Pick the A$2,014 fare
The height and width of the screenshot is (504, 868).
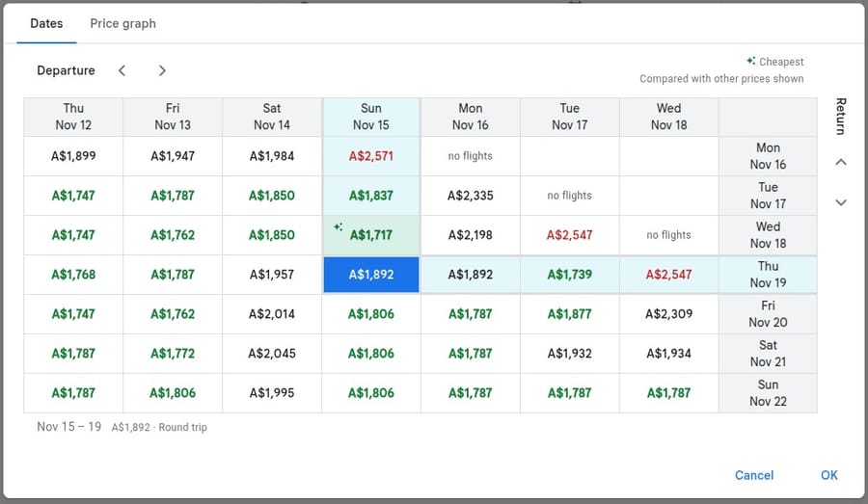click(272, 314)
